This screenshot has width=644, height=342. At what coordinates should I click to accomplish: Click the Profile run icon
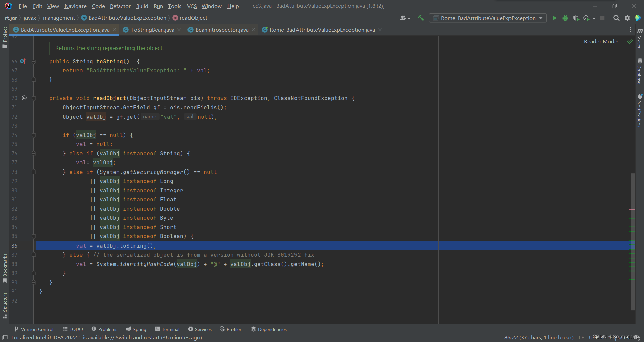(x=586, y=18)
